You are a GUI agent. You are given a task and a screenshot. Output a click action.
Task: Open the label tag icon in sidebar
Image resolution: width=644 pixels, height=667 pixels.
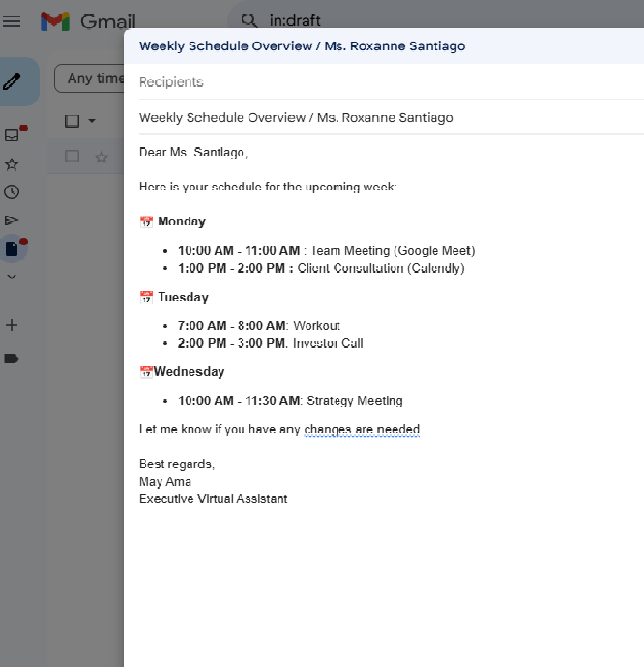coord(11,359)
